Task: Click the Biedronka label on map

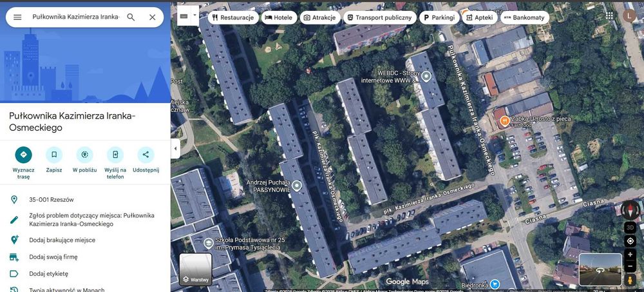Action: [x=475, y=285]
